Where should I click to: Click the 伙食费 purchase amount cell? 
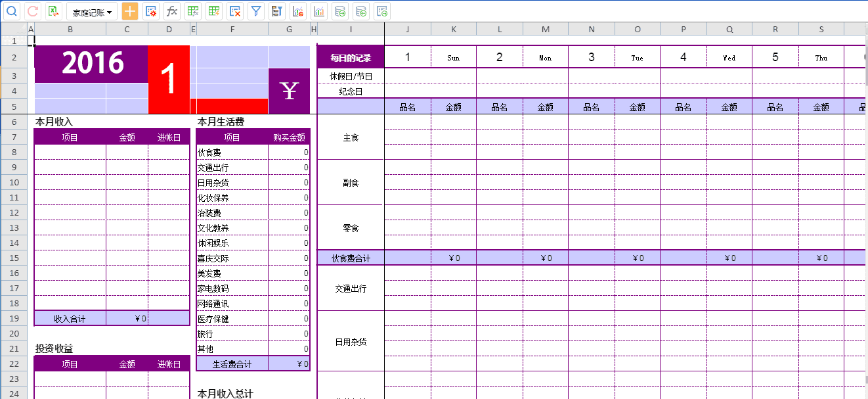pyautogui.click(x=289, y=153)
